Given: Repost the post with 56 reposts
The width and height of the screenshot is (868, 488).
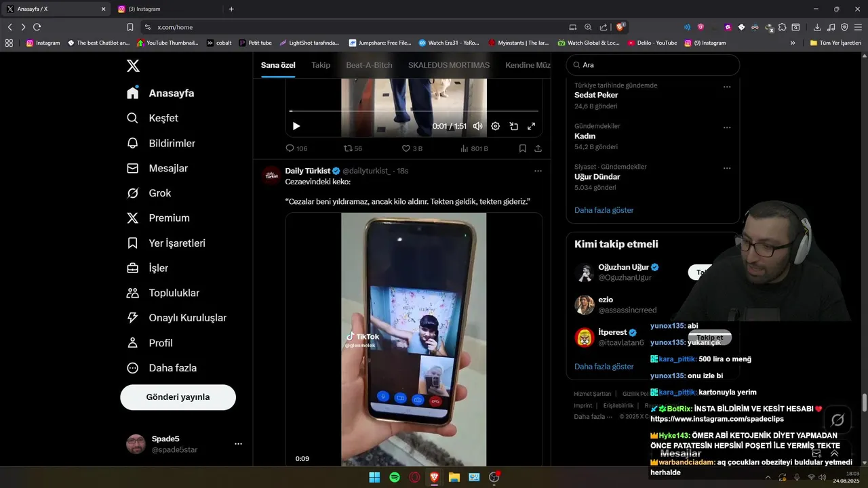Looking at the screenshot, I should pos(353,148).
